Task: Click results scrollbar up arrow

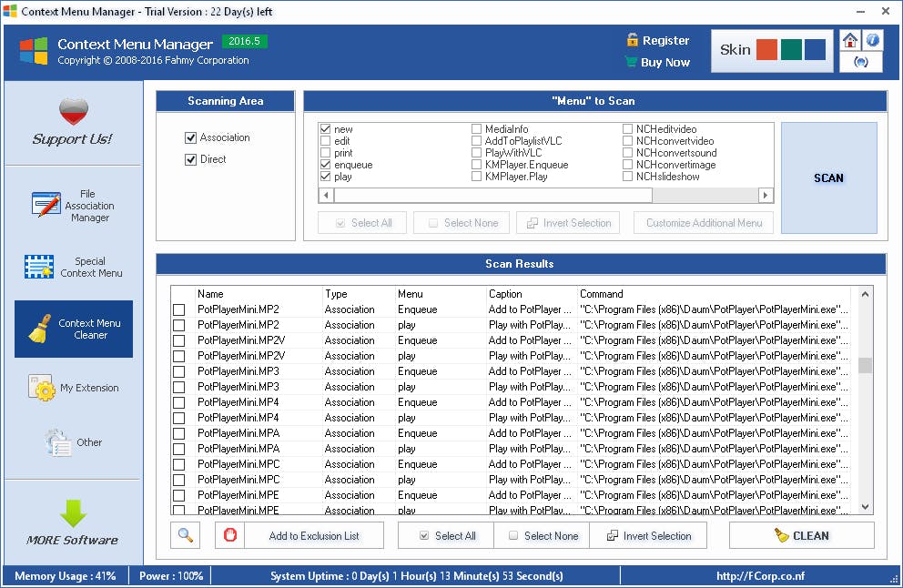Action: click(865, 294)
